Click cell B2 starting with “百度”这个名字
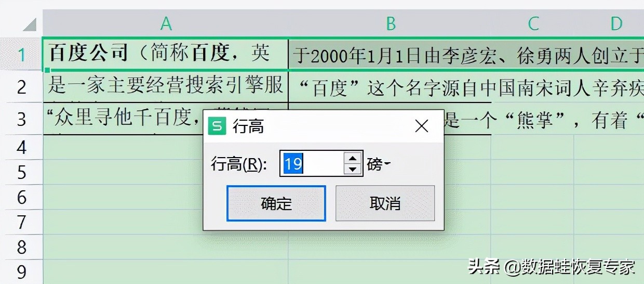Viewport: 644px width, 284px height. 390,87
